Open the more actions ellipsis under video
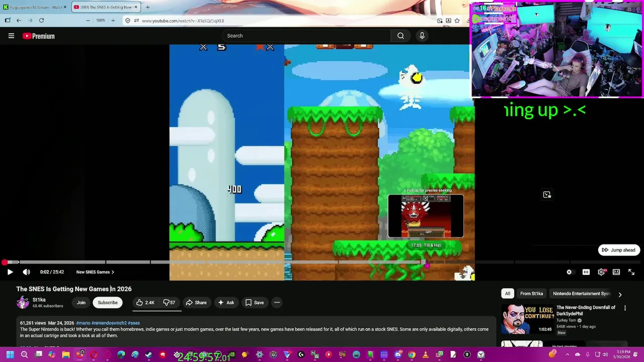Image resolution: width=644 pixels, height=362 pixels. click(x=277, y=303)
